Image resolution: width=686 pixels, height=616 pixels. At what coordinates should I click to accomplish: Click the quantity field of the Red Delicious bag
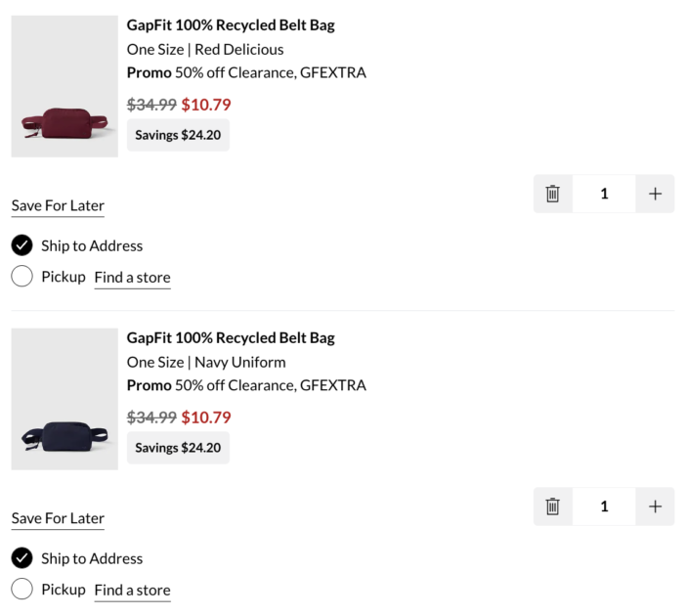pos(604,194)
